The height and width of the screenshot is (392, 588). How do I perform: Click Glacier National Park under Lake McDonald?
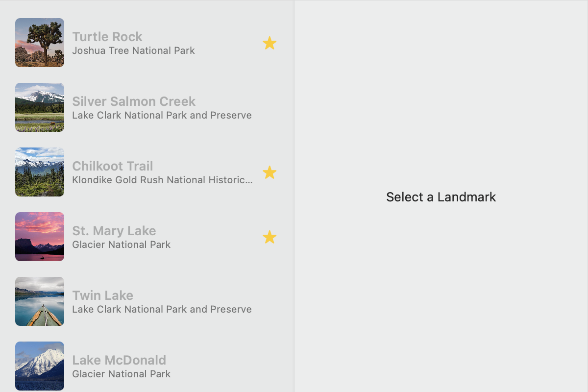pyautogui.click(x=122, y=374)
